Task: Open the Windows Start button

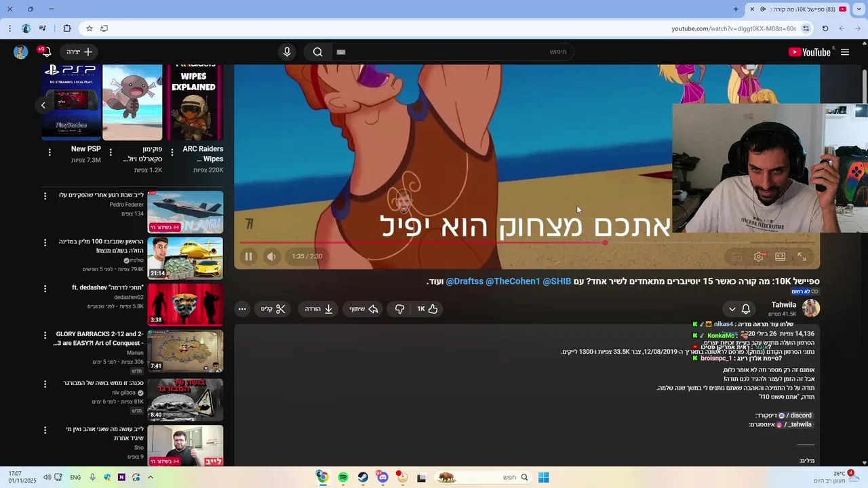Action: tap(543, 478)
